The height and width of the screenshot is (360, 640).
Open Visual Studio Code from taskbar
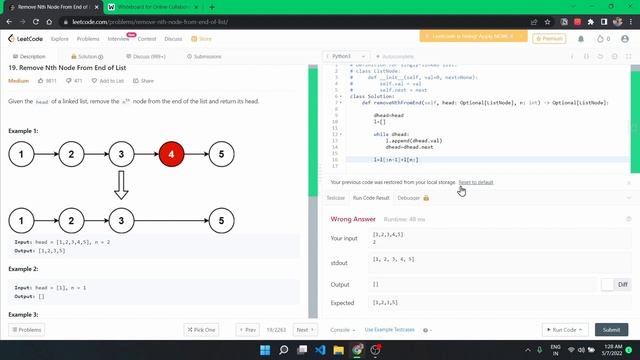pyautogui.click(x=320, y=350)
